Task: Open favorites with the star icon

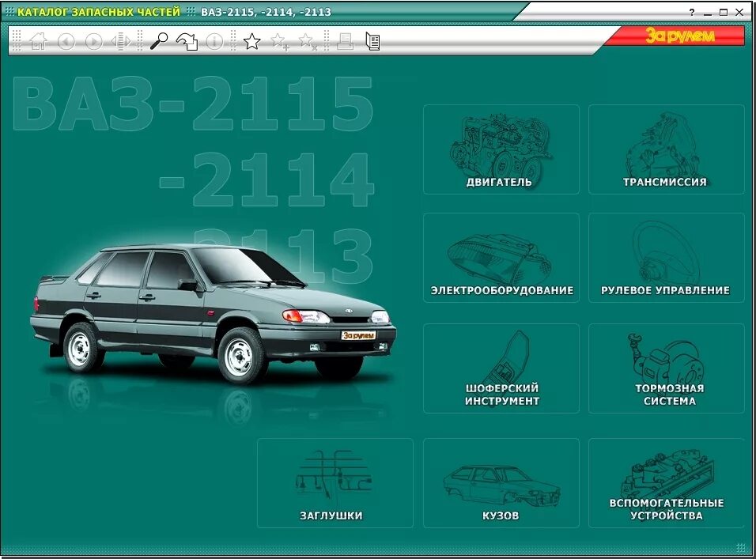Action: click(x=251, y=41)
